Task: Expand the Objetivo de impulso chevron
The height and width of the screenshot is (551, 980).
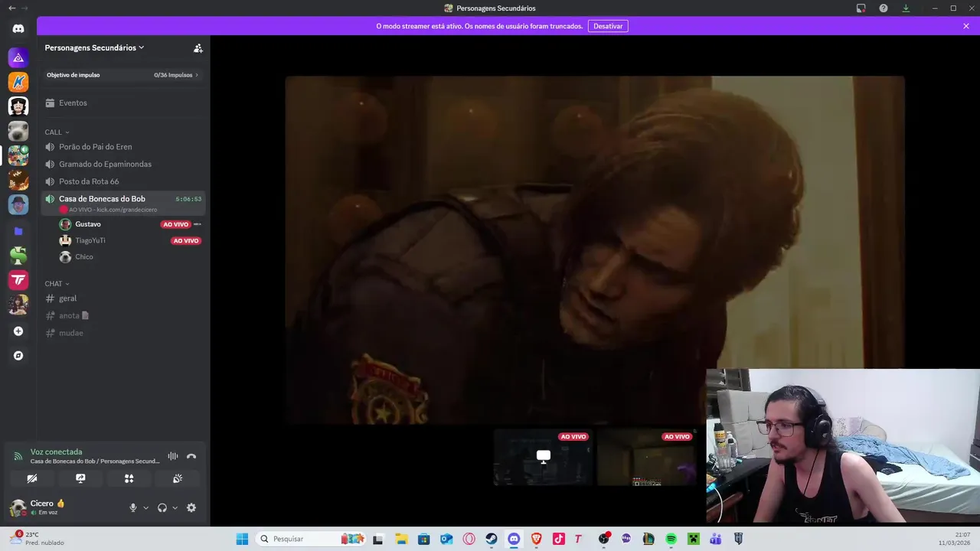Action: [197, 75]
